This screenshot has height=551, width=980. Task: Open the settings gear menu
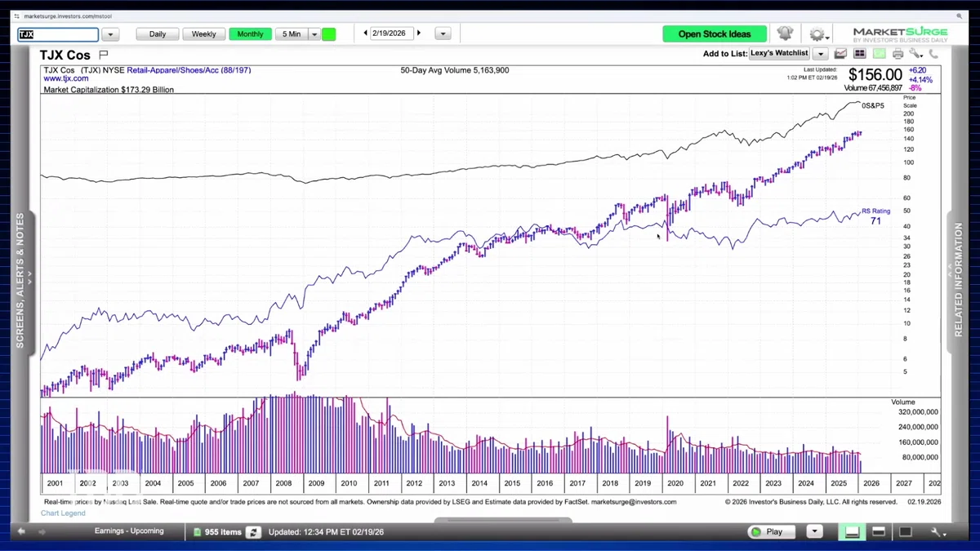click(817, 34)
